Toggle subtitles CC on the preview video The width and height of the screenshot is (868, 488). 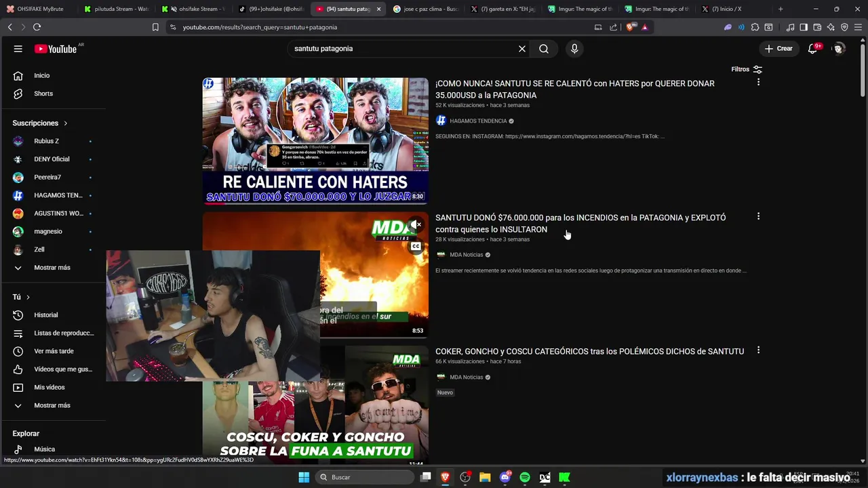pos(416,246)
